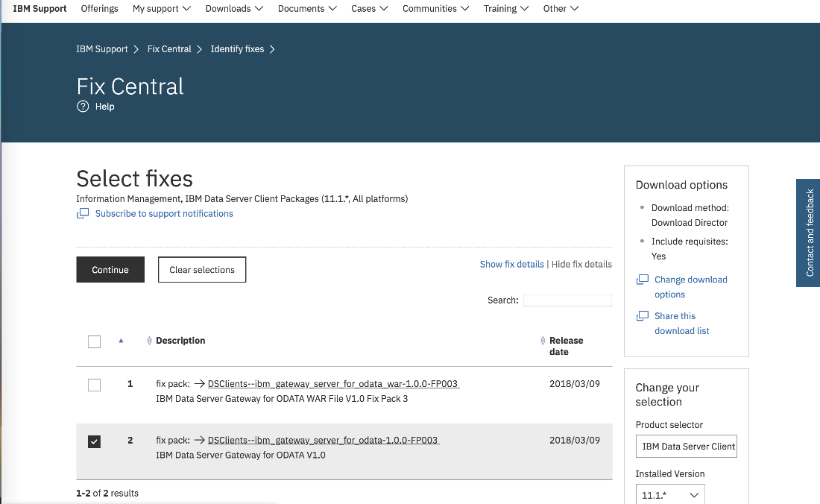The width and height of the screenshot is (820, 504).
Task: Open the Product selector combo box
Action: tap(686, 447)
